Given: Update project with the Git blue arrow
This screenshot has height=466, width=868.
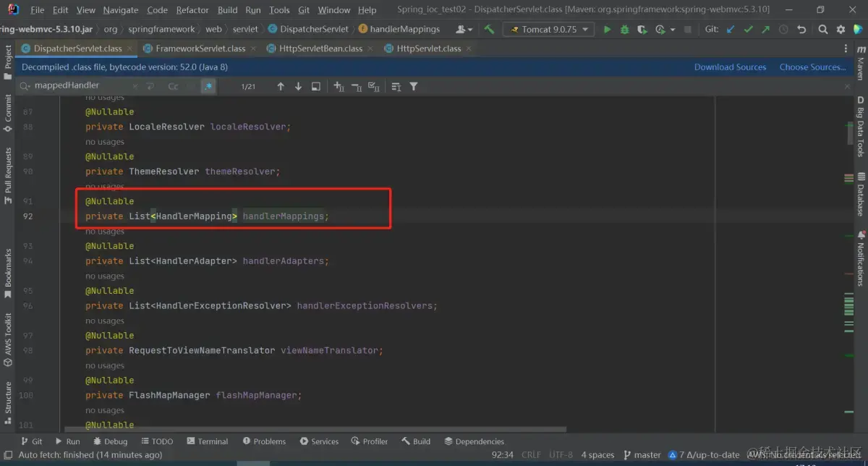Looking at the screenshot, I should (x=730, y=30).
